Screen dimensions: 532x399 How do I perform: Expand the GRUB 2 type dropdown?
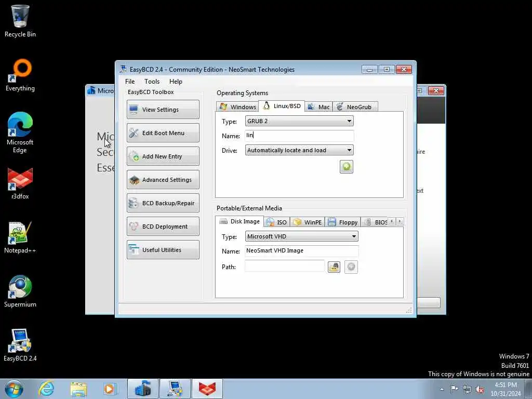(x=299, y=121)
